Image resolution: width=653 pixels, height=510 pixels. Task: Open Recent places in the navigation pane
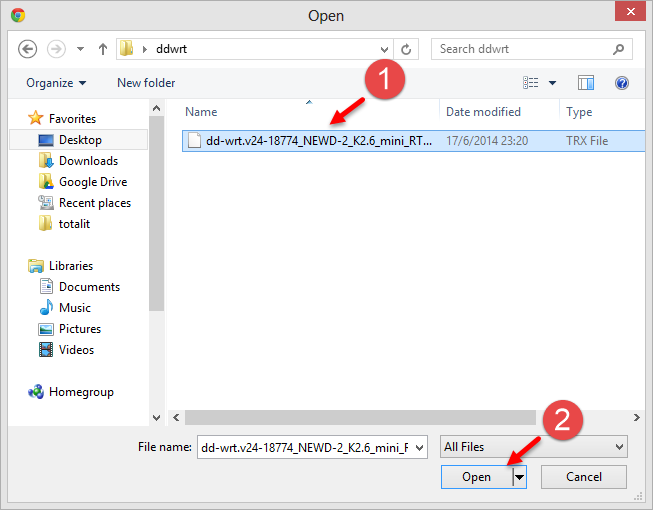95,203
